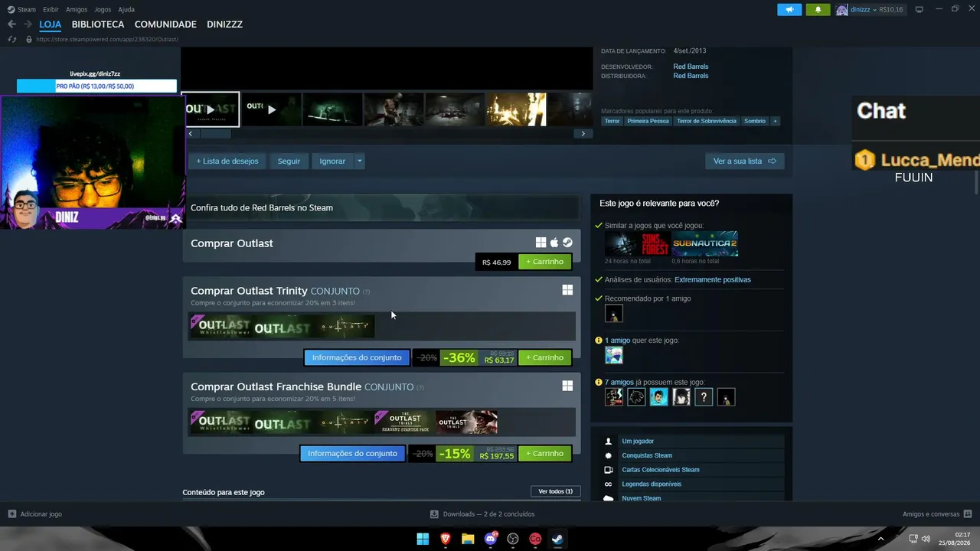Click the blue announcements megaphone icon
This screenshot has width=980, height=551.
coord(789,9)
